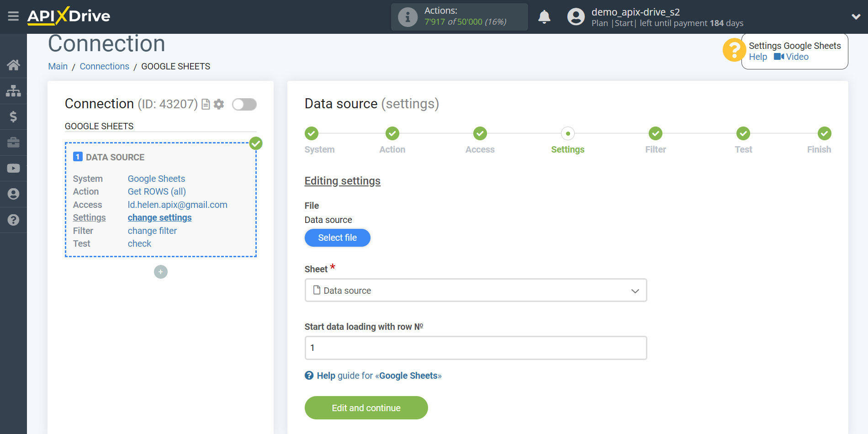The height and width of the screenshot is (434, 868).
Task: Open the hamburger menu
Action: point(13,16)
